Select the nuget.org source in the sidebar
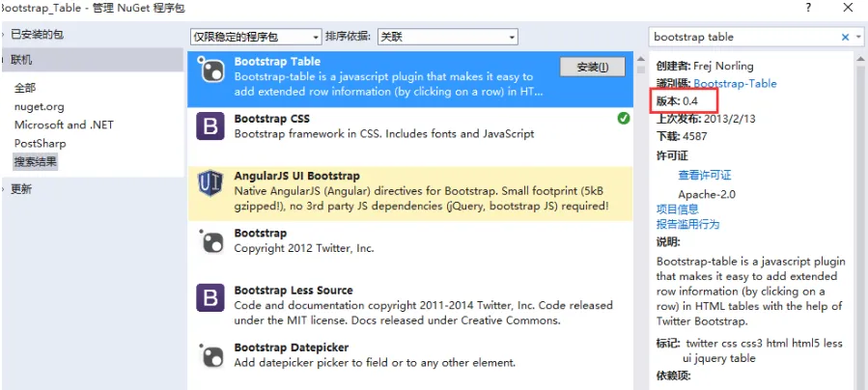Screen dimensions: 868x390 tap(39, 106)
